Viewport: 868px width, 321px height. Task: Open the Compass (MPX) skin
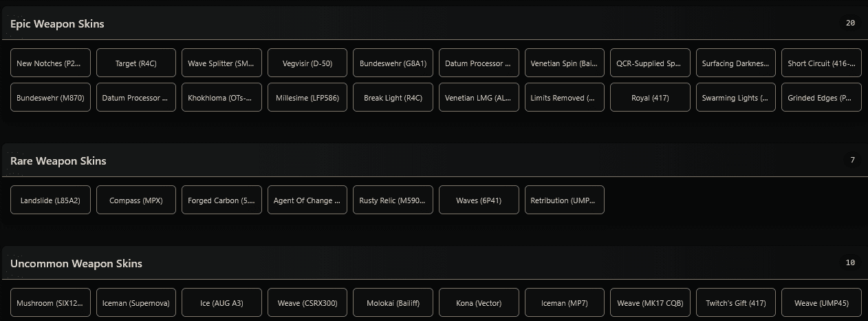pyautogui.click(x=136, y=200)
